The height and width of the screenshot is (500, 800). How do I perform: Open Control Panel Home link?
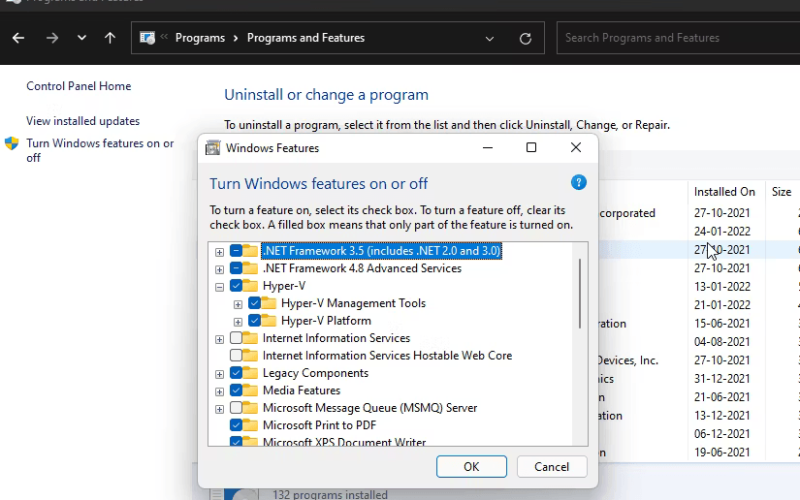pos(79,86)
